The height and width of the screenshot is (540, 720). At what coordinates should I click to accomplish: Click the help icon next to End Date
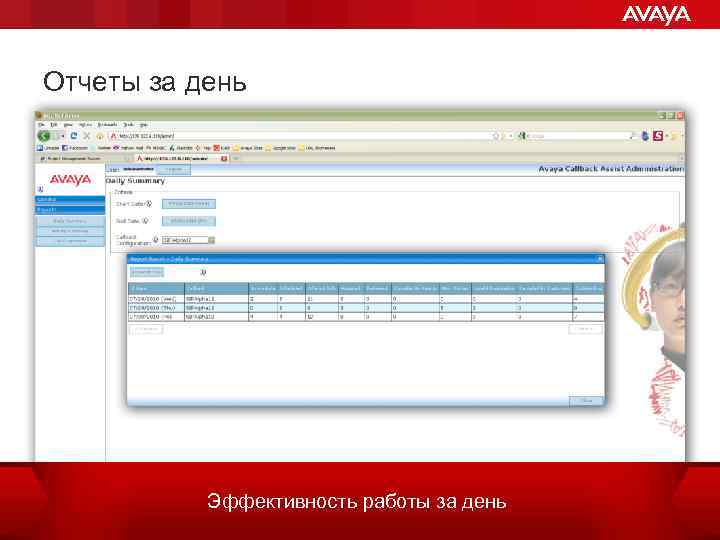coord(145,221)
